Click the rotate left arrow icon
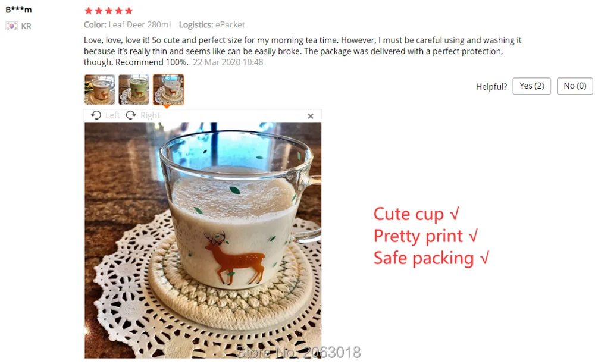Viewport: 595px width, 364px height. click(x=96, y=115)
